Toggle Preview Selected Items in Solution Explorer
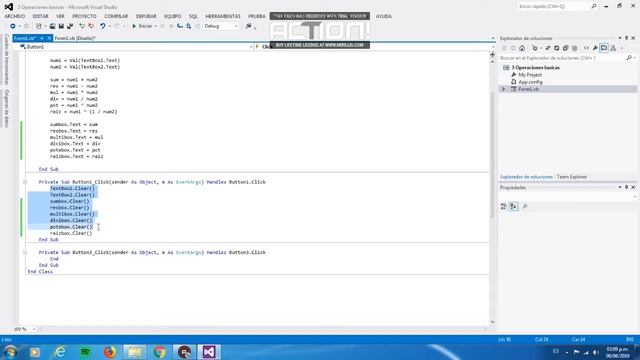Screen dimensions: 640x360 (604, 48)
